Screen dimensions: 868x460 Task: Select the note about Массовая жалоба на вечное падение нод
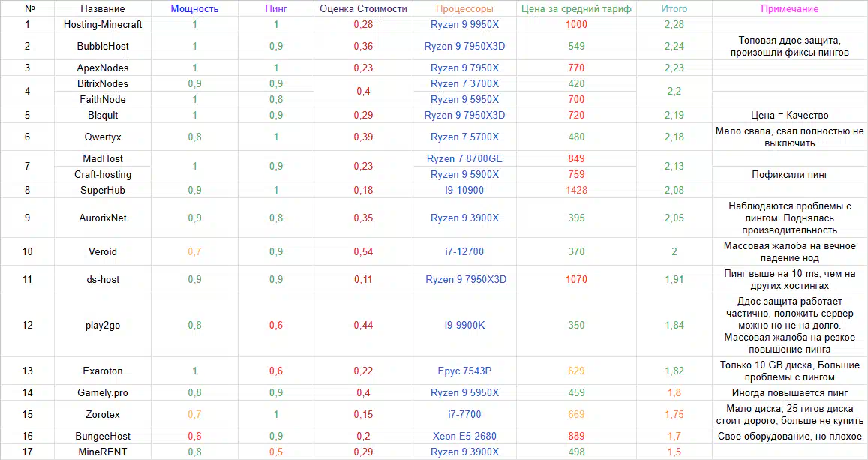click(x=789, y=251)
